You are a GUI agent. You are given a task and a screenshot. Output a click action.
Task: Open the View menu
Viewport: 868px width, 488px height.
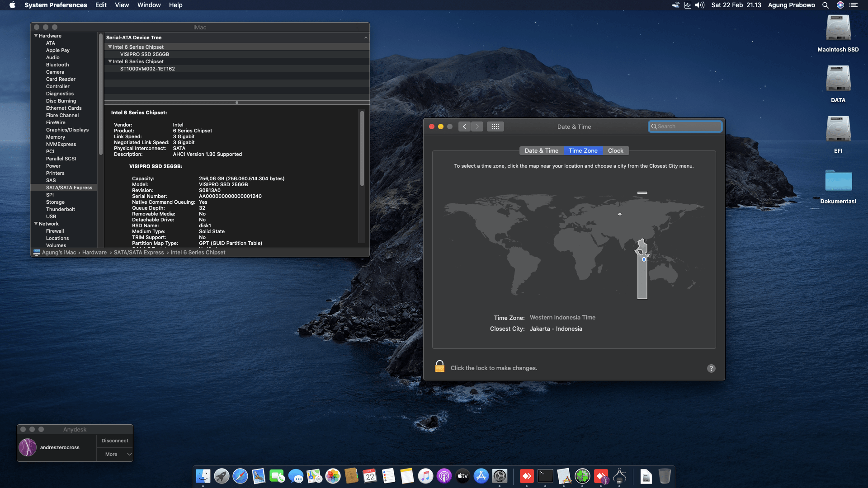122,5
